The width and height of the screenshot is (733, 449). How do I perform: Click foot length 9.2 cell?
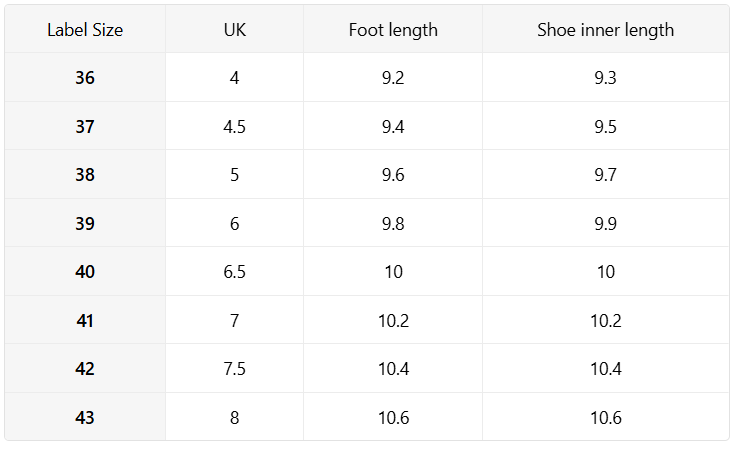pos(393,77)
